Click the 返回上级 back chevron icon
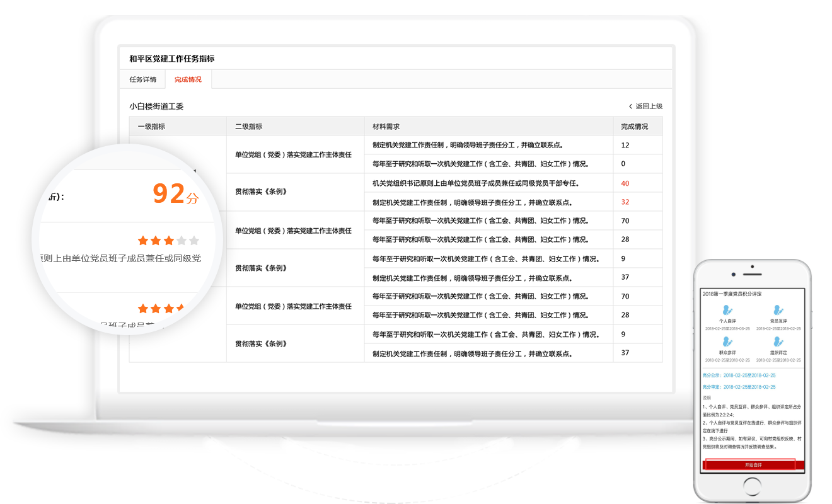This screenshot has width=832, height=504. tap(630, 106)
